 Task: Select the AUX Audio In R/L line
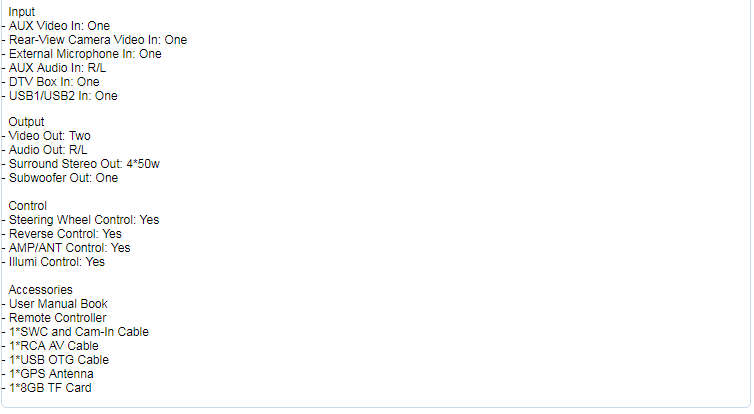coord(54,68)
